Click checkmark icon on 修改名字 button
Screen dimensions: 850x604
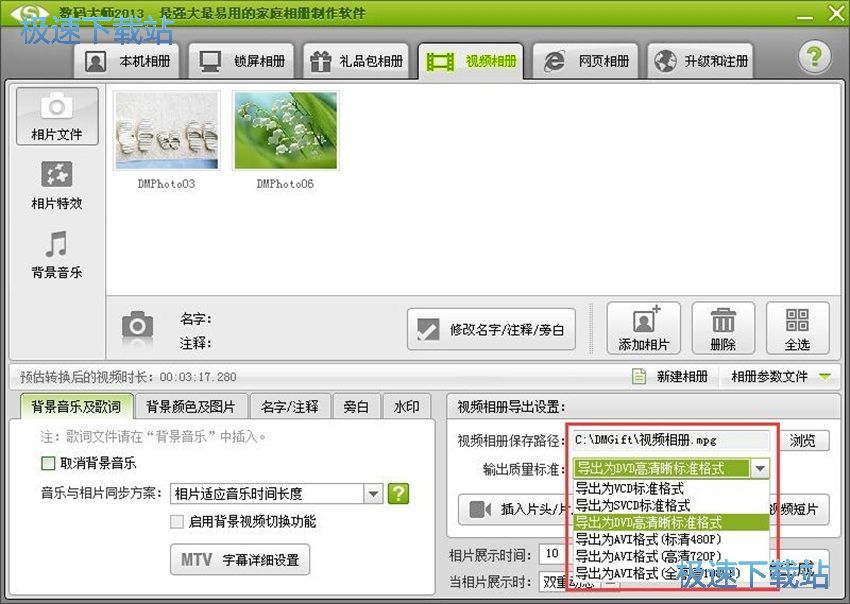[428, 329]
